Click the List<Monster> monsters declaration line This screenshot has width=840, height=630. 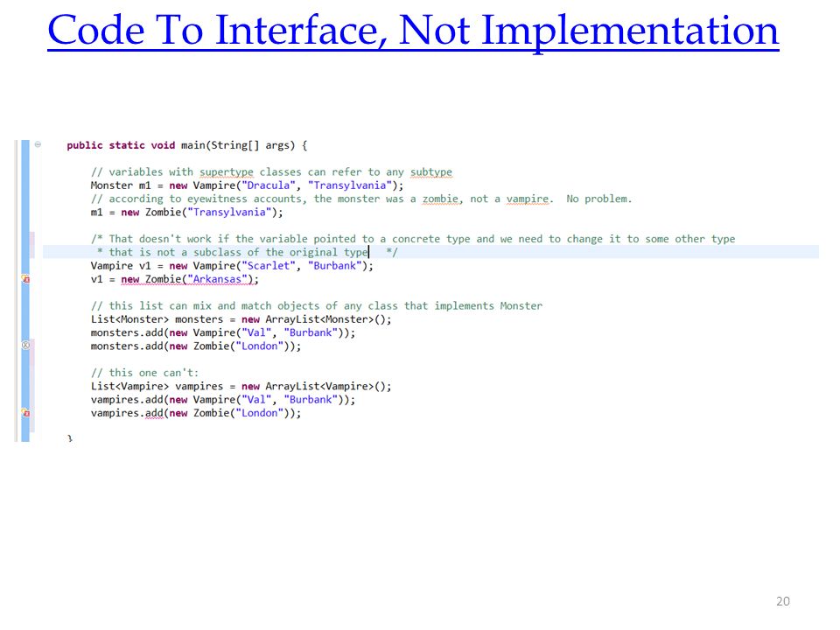[241, 319]
